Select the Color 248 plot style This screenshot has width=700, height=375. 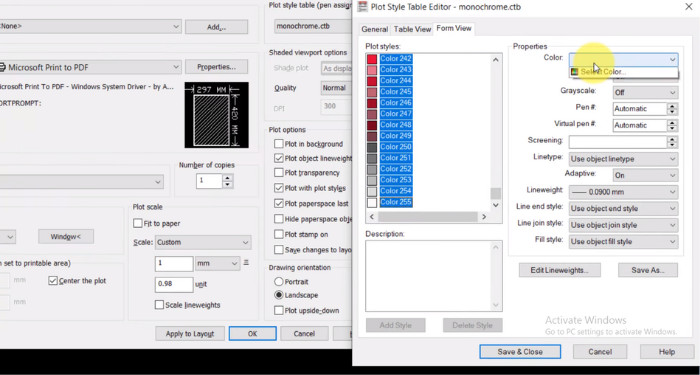coord(396,125)
